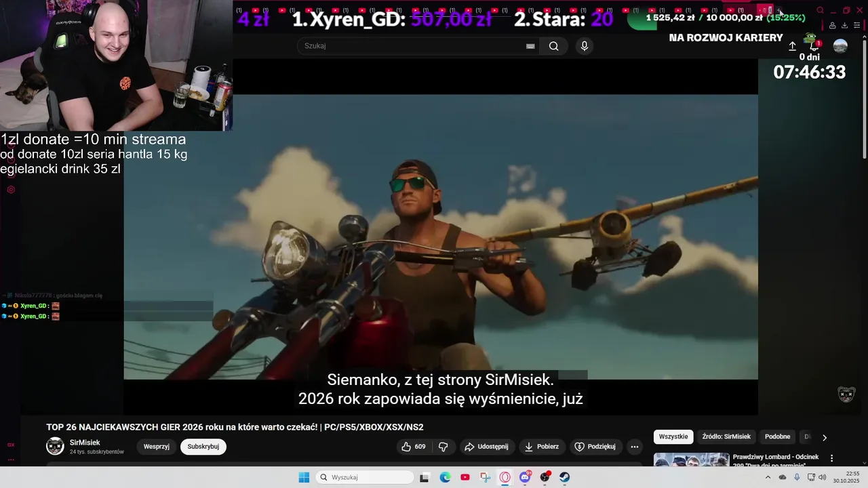This screenshot has width=868, height=488.
Task: Open Task View from the taskbar
Action: point(425,477)
